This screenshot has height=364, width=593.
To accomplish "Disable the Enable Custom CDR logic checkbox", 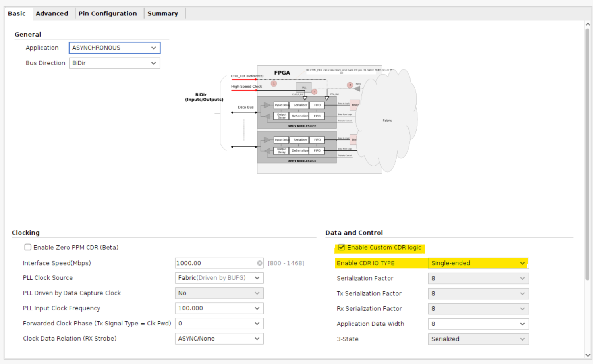I will [342, 247].
